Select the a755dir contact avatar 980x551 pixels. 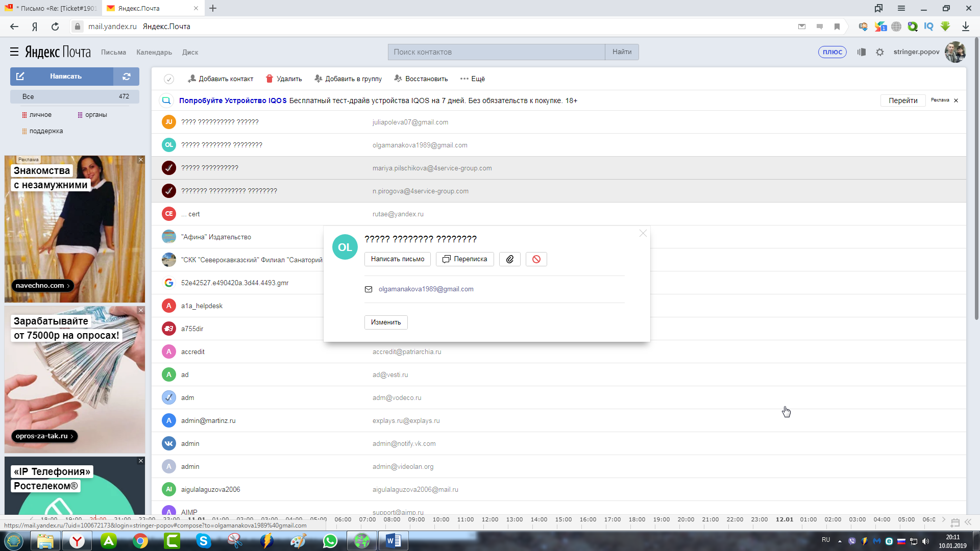coord(169,329)
